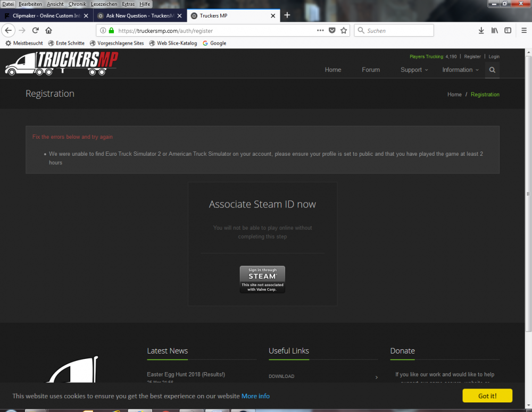Image resolution: width=532 pixels, height=412 pixels.
Task: Dismiss cookie notice with Got it!
Action: click(487, 396)
